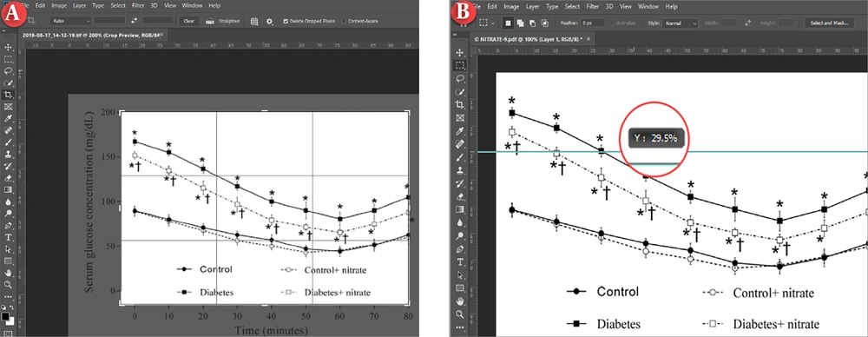Open the Filter menu in panel A

click(139, 5)
